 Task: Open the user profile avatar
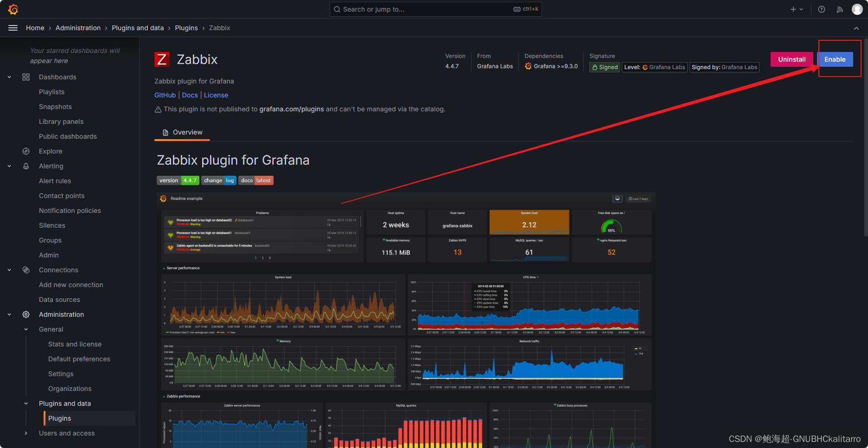857,9
